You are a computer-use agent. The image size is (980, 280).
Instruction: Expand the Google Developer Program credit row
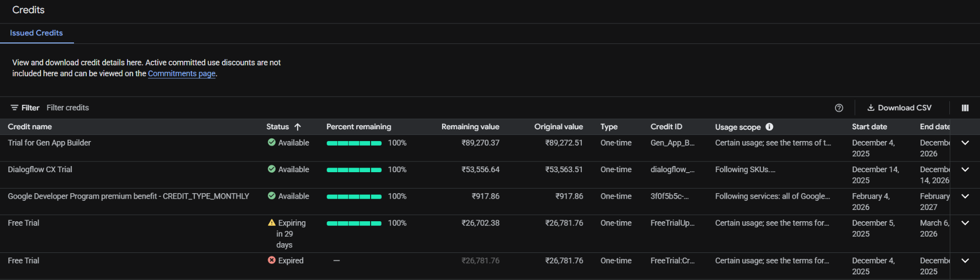[965, 196]
